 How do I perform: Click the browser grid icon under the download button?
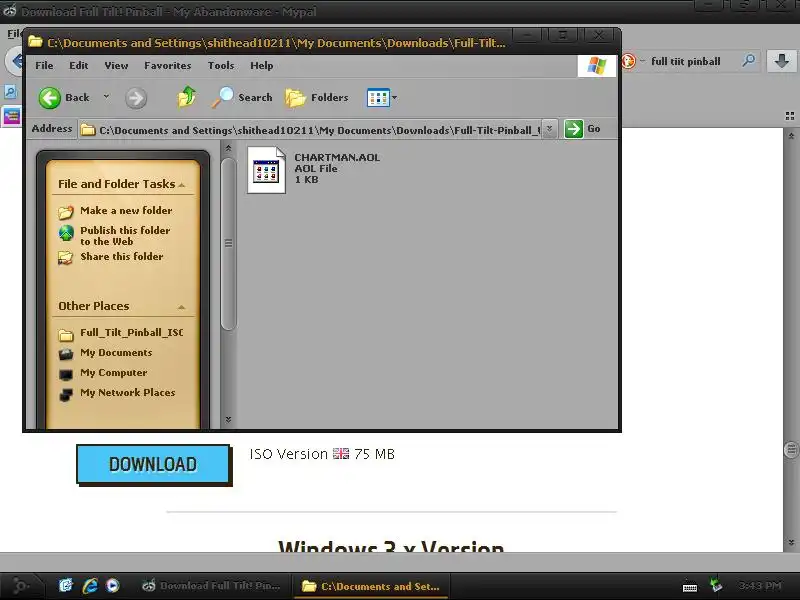coord(790,116)
